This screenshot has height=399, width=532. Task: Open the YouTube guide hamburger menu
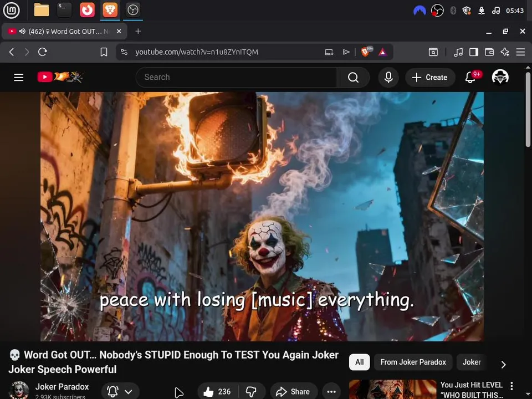pos(19,78)
